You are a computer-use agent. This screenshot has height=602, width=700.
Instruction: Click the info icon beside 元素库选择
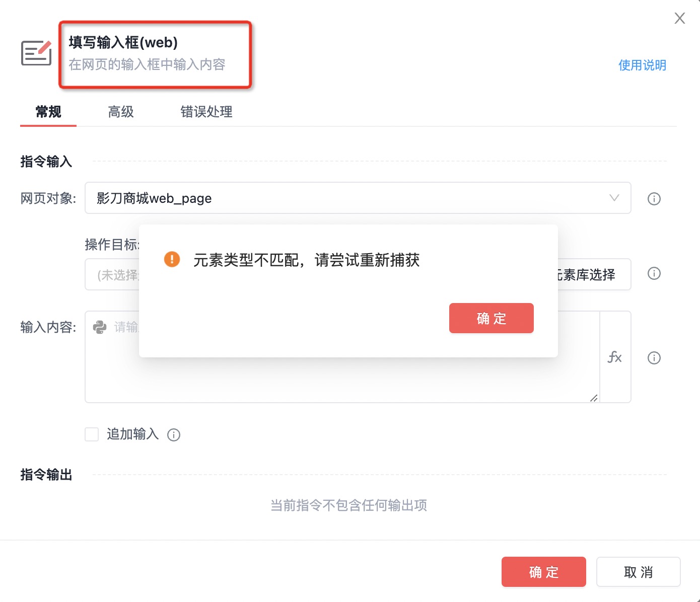coord(654,273)
